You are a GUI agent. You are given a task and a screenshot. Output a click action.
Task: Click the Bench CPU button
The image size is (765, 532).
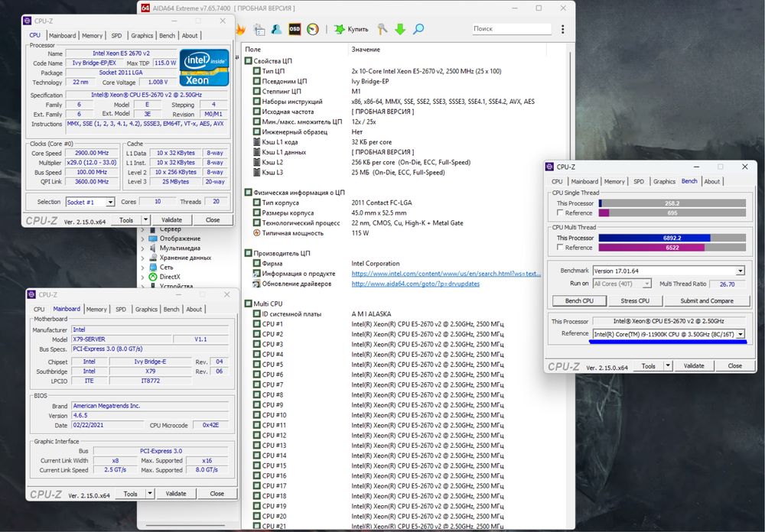tap(579, 301)
